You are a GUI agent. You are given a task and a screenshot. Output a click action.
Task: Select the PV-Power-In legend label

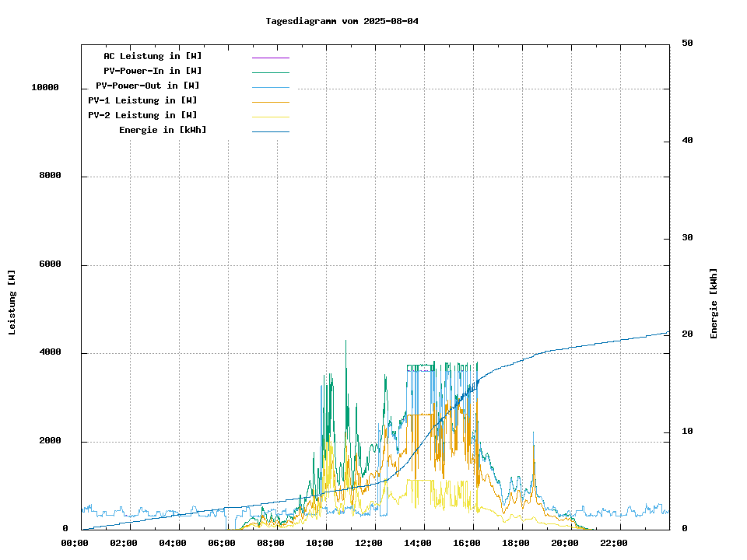(153, 71)
